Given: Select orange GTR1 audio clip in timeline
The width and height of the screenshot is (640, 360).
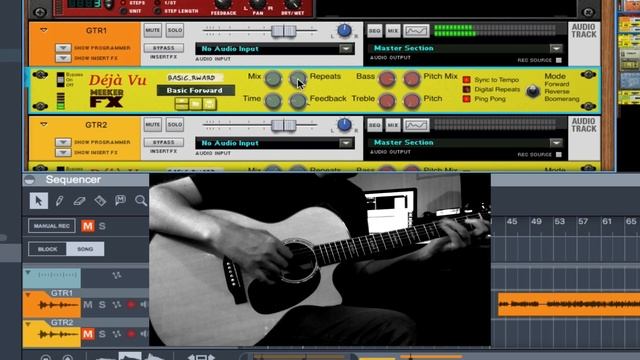Looking at the screenshot, I should pyautogui.click(x=569, y=304).
